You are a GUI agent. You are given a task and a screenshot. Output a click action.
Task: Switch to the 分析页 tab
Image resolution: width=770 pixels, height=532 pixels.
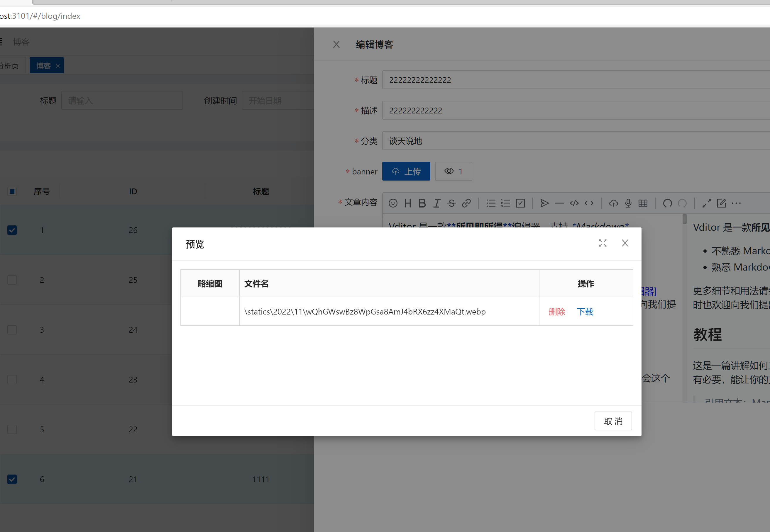(10, 66)
